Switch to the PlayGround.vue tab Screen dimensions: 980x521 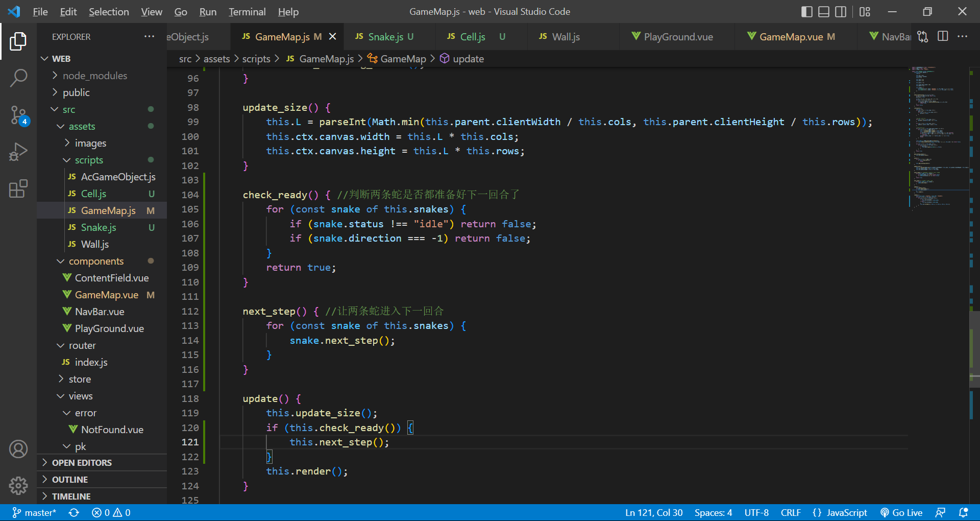(x=677, y=37)
